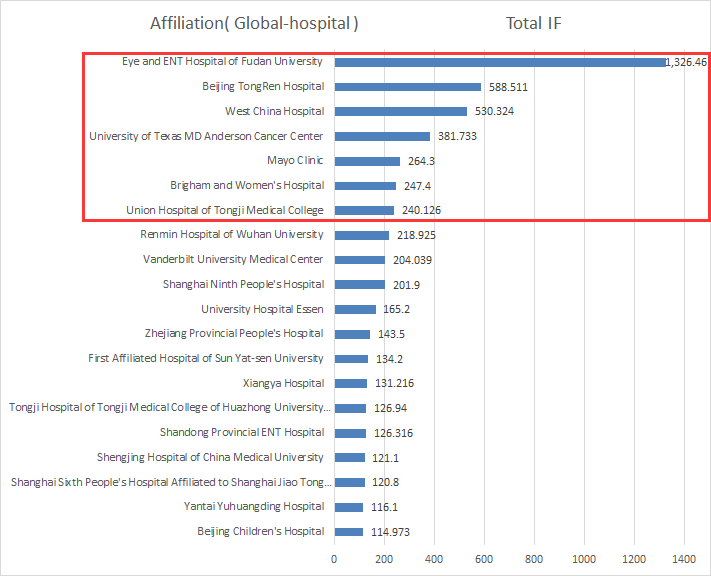The image size is (711, 576).
Task: Click the Mayo Clinic blue bar
Action: 368,161
